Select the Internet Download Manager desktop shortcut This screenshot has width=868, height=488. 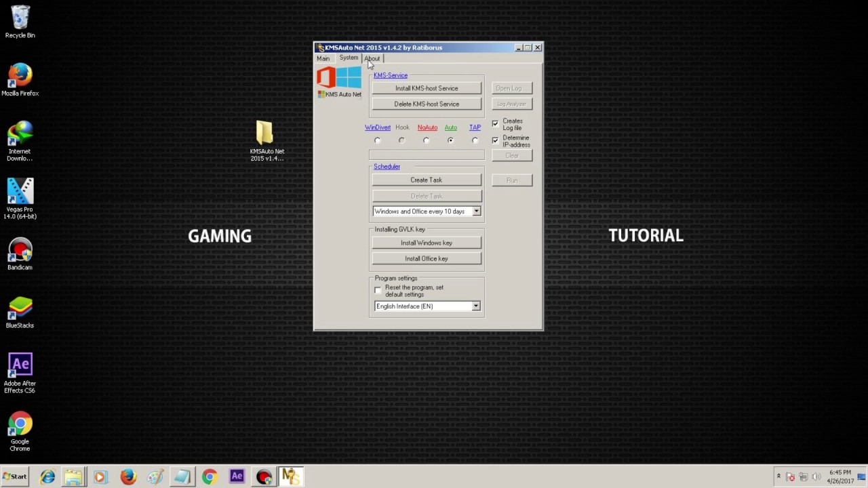20,141
